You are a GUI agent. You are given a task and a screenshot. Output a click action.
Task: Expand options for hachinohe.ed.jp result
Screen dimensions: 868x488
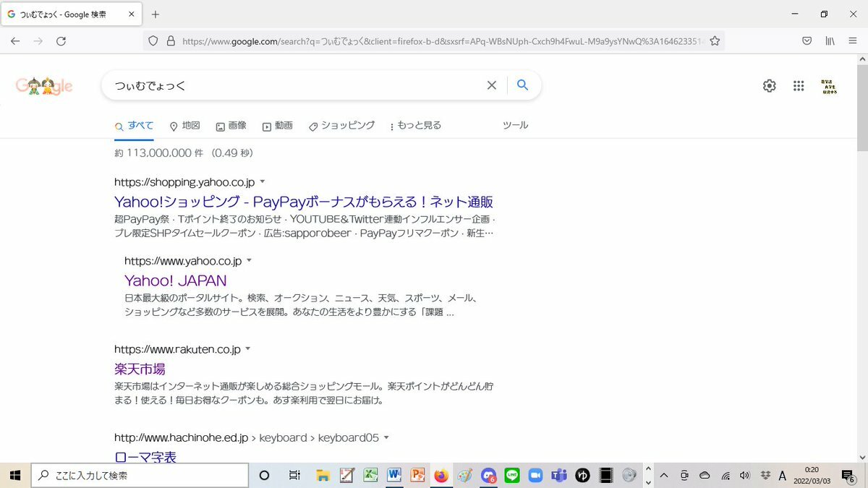tap(387, 437)
